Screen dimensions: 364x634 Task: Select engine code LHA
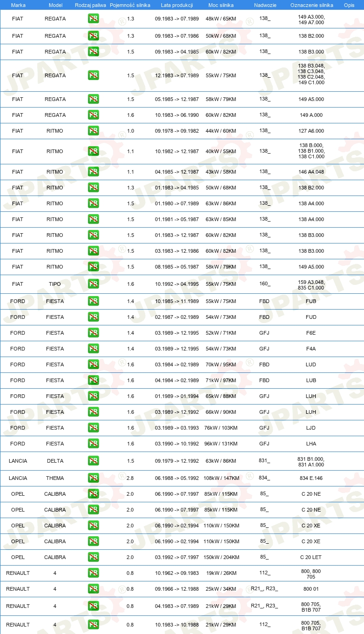pyautogui.click(x=311, y=444)
